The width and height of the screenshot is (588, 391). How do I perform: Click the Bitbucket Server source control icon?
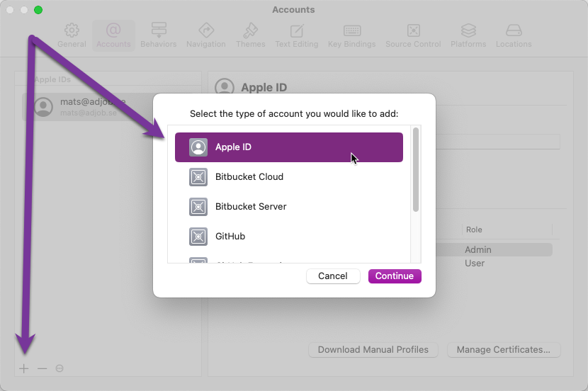click(x=198, y=207)
